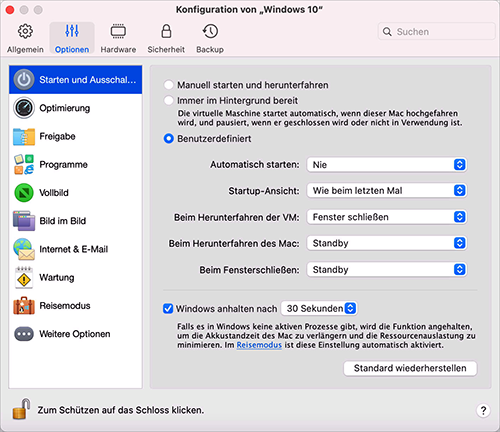Click the Optimierung speedometer icon
The image size is (500, 432).
[x=24, y=108]
